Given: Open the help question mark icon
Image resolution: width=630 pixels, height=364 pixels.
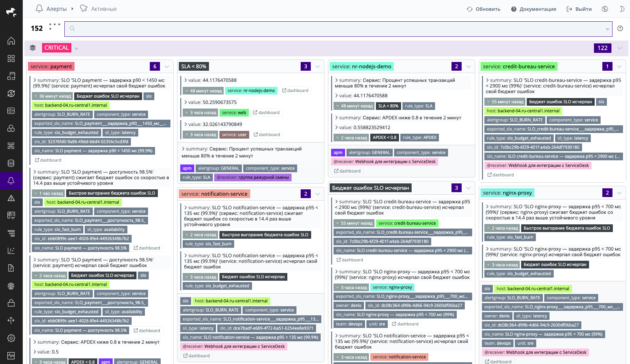Looking at the screenshot, I should [620, 29].
